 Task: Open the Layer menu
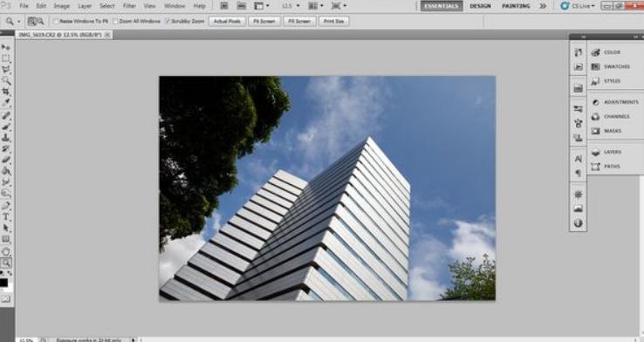click(85, 6)
